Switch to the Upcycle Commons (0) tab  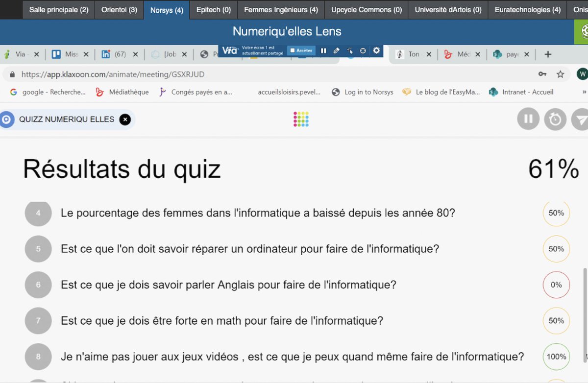coord(367,9)
